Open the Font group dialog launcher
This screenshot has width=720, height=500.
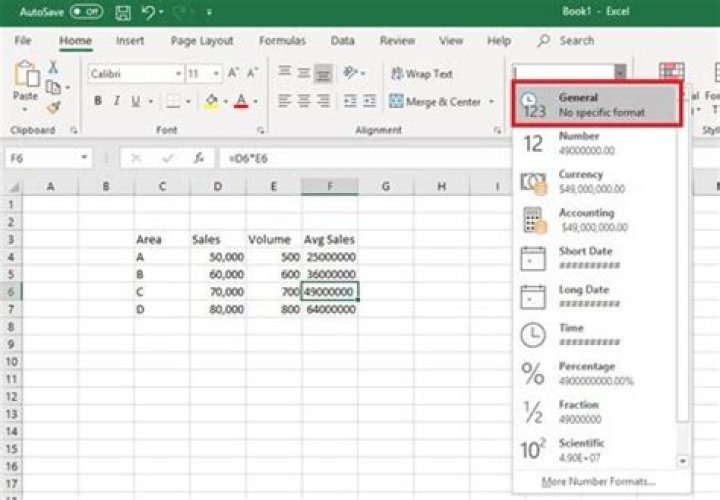(260, 130)
